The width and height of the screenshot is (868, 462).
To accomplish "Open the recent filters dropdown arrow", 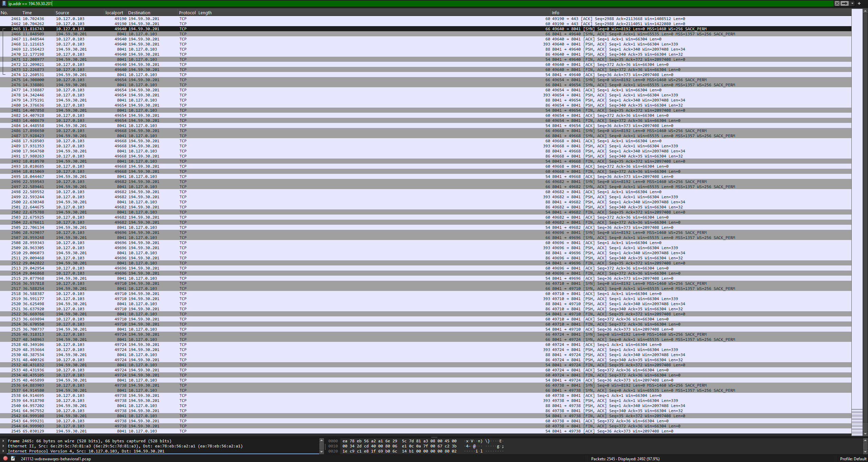I will point(852,3).
